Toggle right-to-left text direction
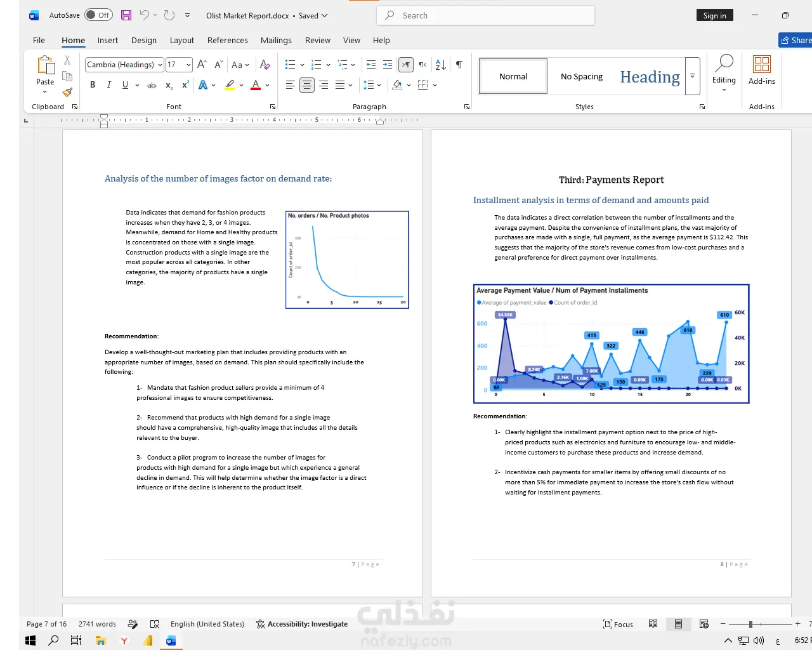 422,64
